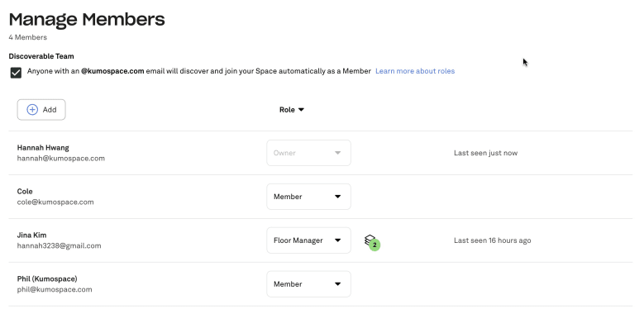The height and width of the screenshot is (314, 644).
Task: Click the Add member button
Action: [x=41, y=110]
